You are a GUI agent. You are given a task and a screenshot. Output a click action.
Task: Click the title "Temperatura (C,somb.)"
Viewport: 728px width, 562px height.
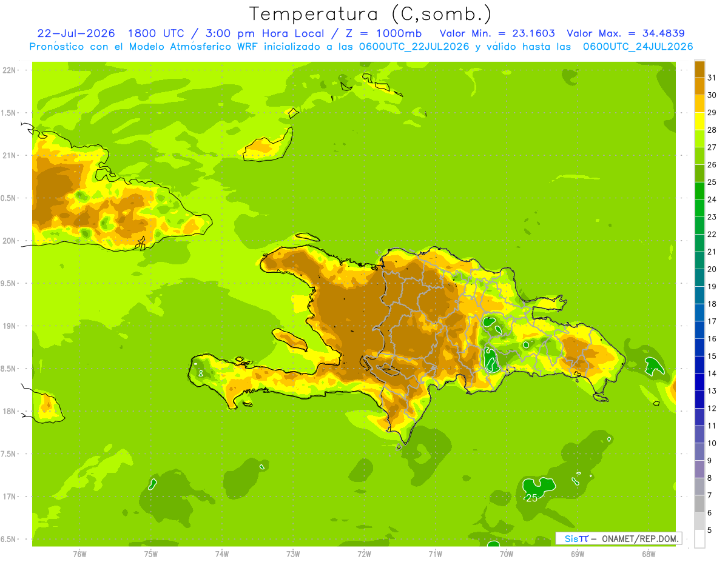371,14
